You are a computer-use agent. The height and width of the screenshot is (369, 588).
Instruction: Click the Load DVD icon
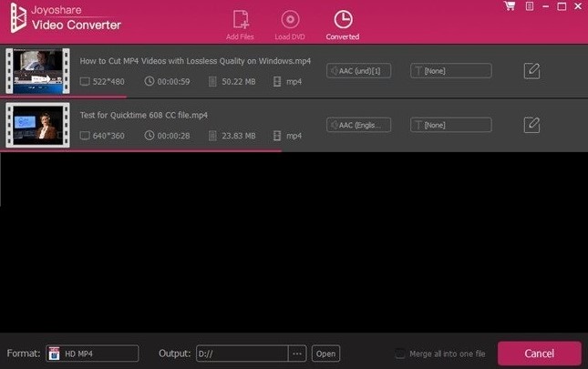tap(290, 19)
